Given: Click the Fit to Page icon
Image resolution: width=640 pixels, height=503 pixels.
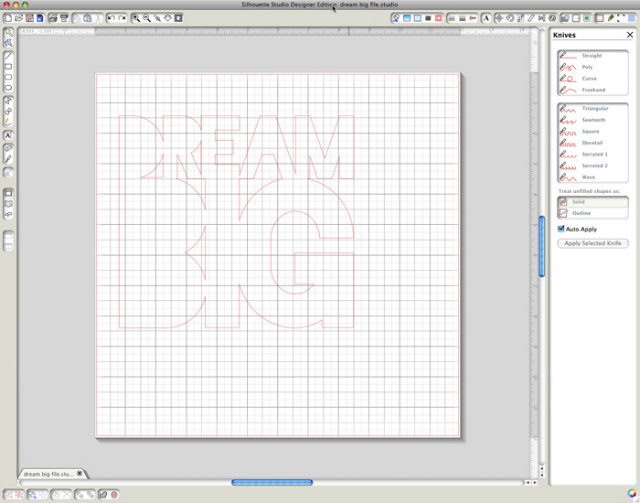Looking at the screenshot, I should [178, 18].
